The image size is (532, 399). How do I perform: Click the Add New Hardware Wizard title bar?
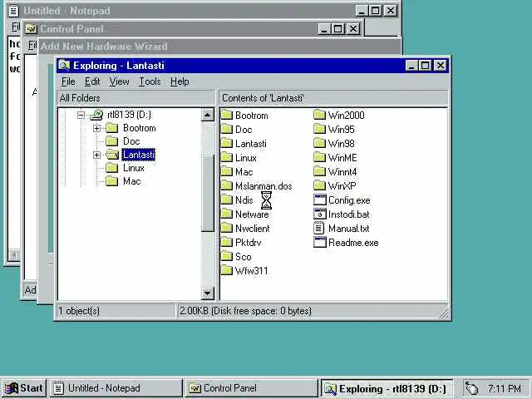[x=219, y=47]
